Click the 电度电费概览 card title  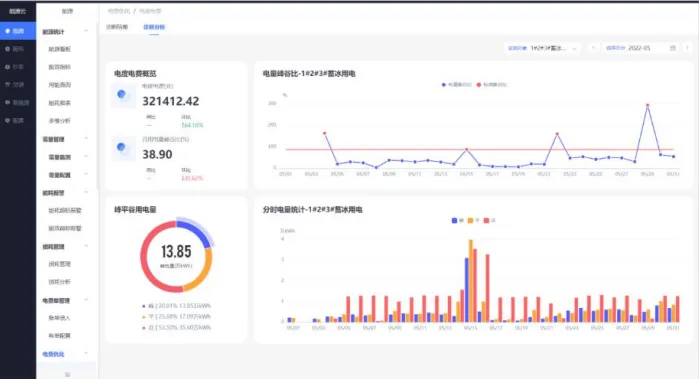point(135,74)
